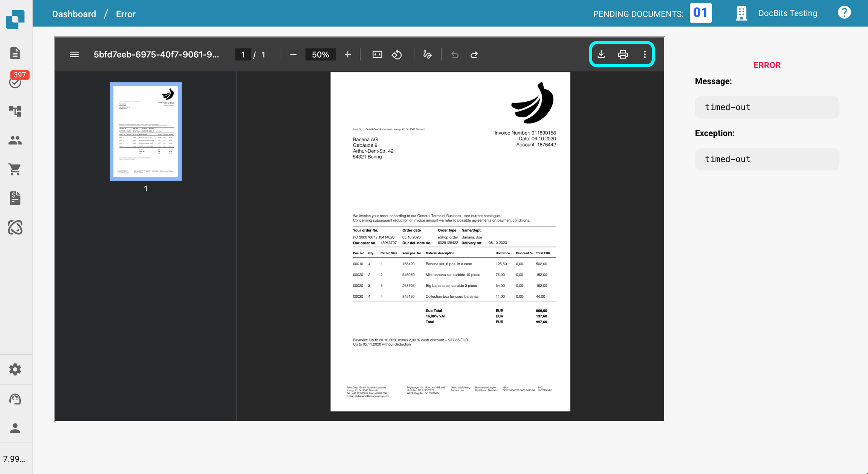This screenshot has width=868, height=474.
Task: Click the undo arrow
Action: (x=455, y=55)
